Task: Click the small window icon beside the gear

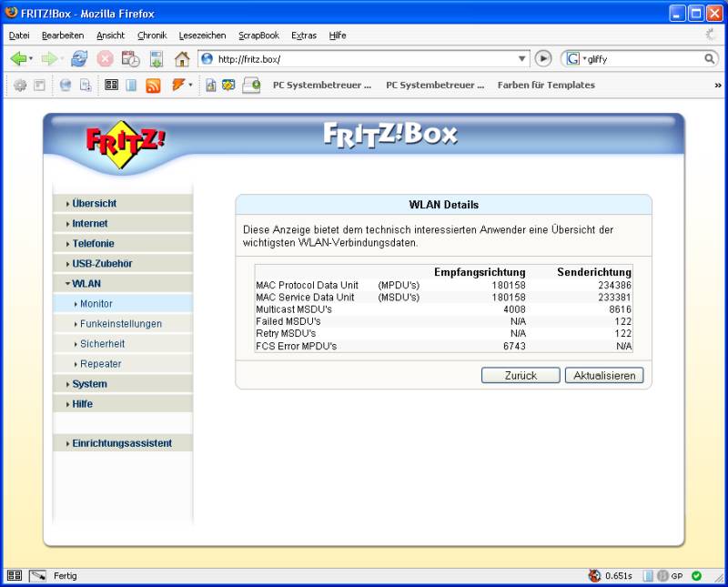Action: coord(39,85)
